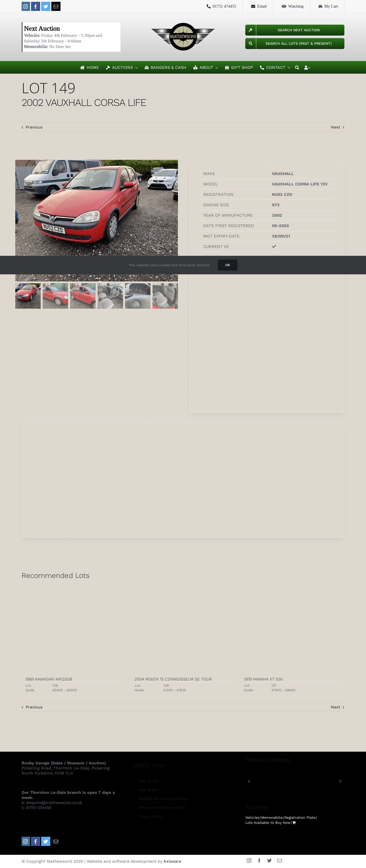The height and width of the screenshot is (868, 366).
Task: Click envelope icon in black footer
Action: click(x=56, y=841)
